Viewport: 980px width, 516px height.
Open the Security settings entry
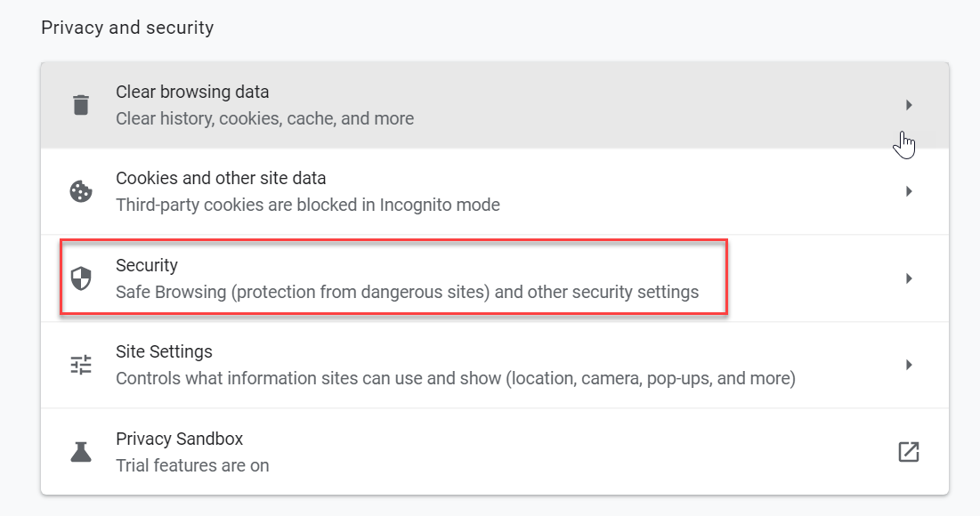pyautogui.click(x=494, y=278)
